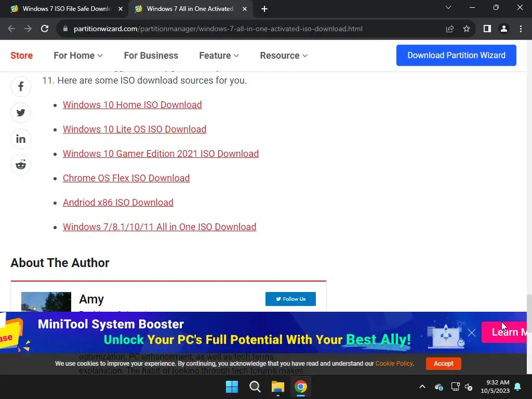Share article on LinkedIn icon
Screen dimensions: 532x399
pos(21,139)
